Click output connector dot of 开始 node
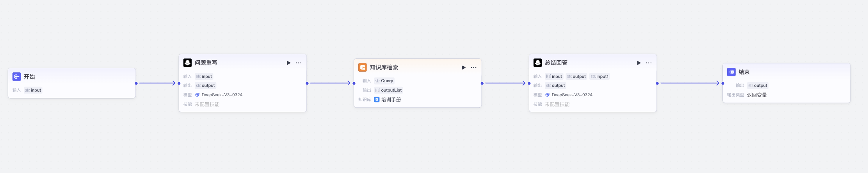The height and width of the screenshot is (173, 868). click(136, 83)
